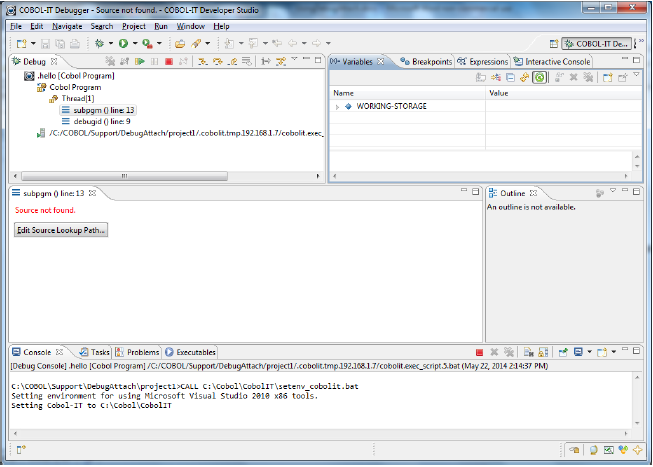Select debugid () line: 9 stack frame

point(97,122)
